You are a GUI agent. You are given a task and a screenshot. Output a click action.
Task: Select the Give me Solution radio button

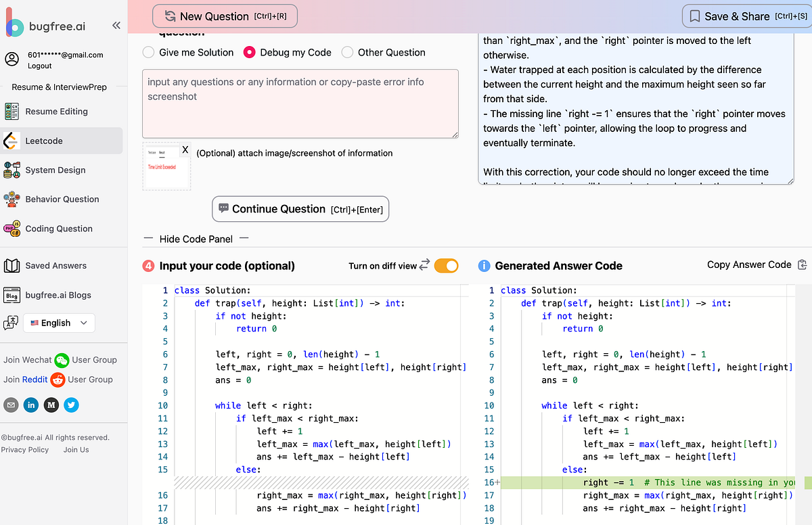click(x=148, y=52)
